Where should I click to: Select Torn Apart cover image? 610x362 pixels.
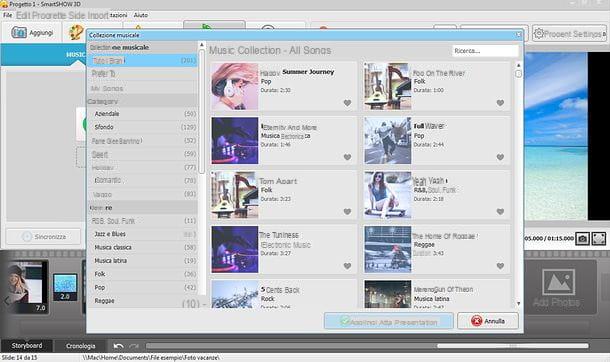tap(235, 195)
